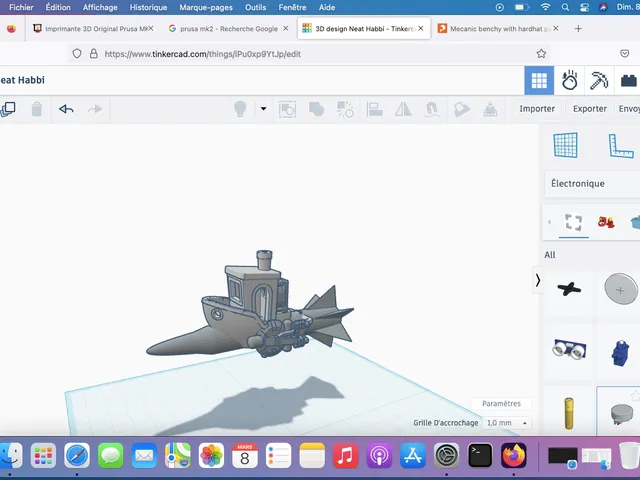The image size is (640, 480).
Task: Pick the coin cell battery component
Action: pyautogui.click(x=621, y=289)
